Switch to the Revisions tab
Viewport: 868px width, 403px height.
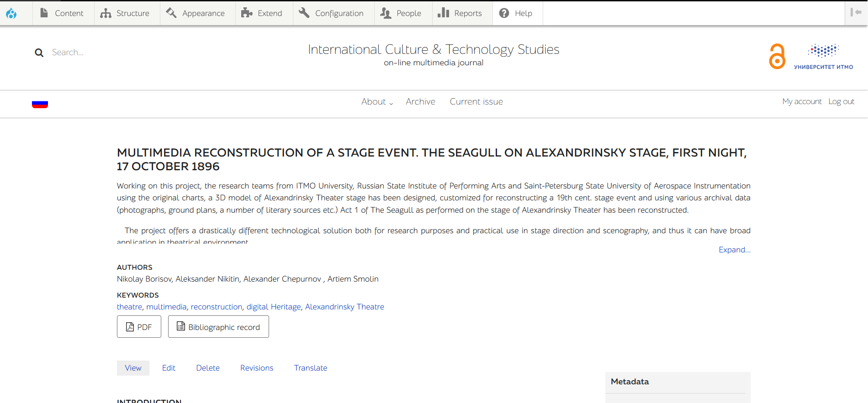click(256, 368)
